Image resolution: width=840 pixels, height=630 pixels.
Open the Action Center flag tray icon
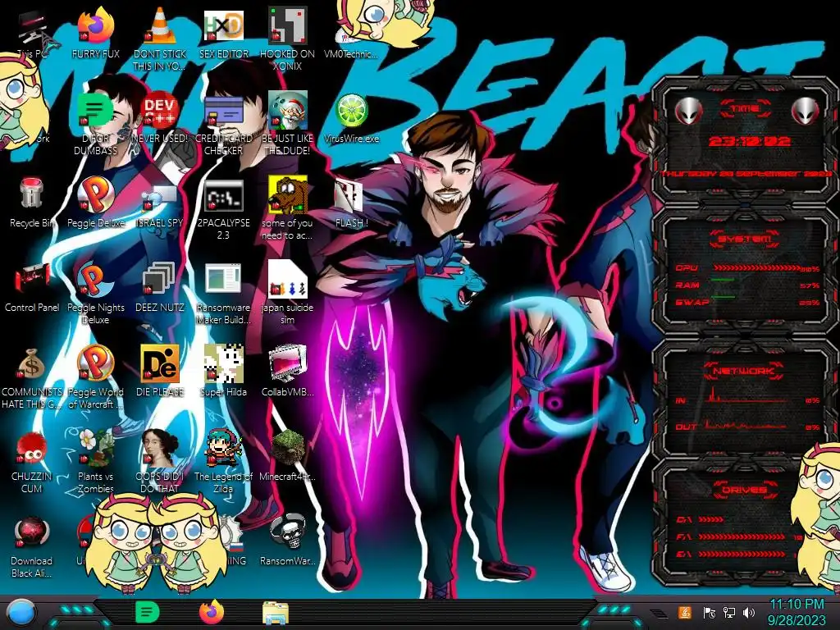coord(709,612)
